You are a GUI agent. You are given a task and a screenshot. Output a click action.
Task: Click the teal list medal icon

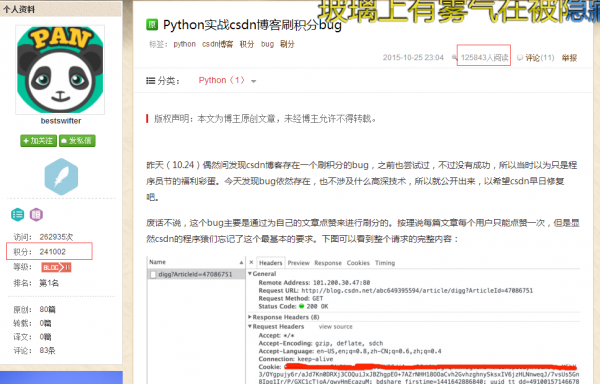[18, 215]
